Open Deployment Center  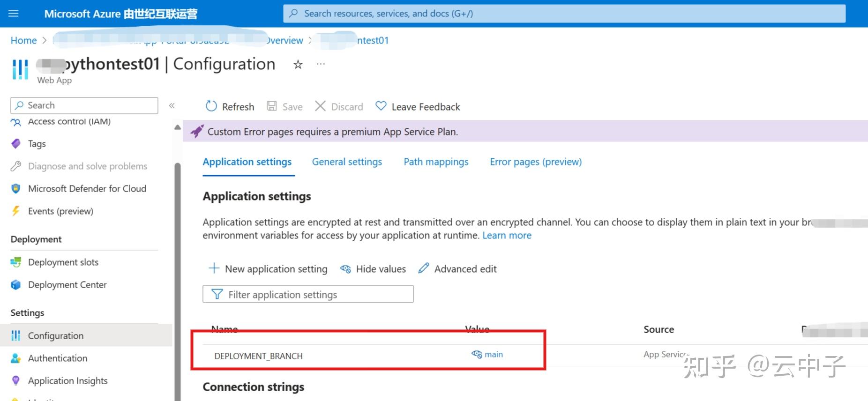click(67, 285)
